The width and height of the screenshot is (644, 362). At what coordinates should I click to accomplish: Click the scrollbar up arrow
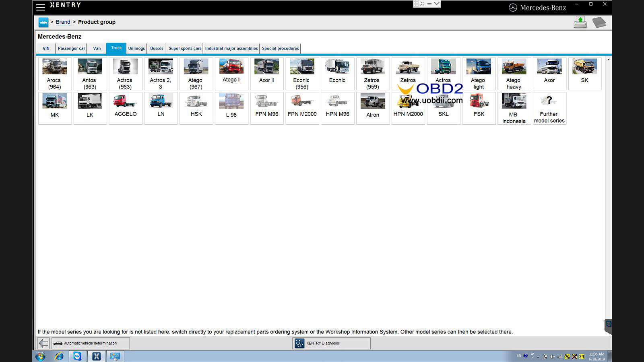point(608,60)
